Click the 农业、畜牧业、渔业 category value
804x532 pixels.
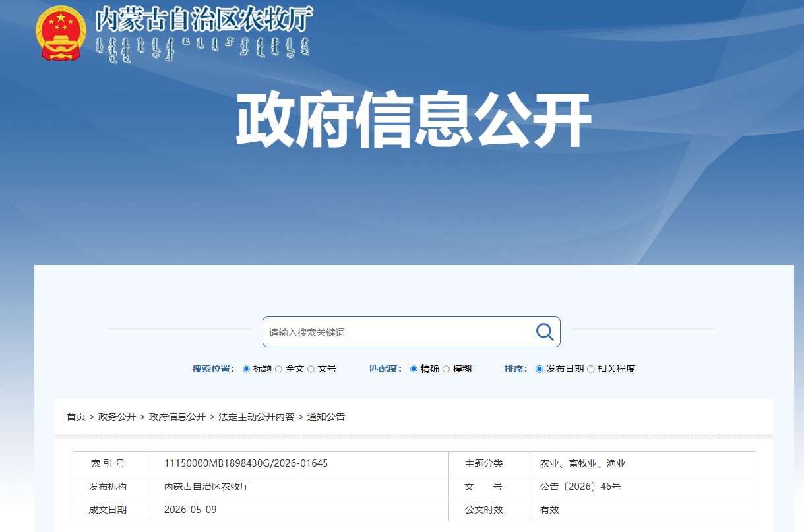(x=583, y=463)
